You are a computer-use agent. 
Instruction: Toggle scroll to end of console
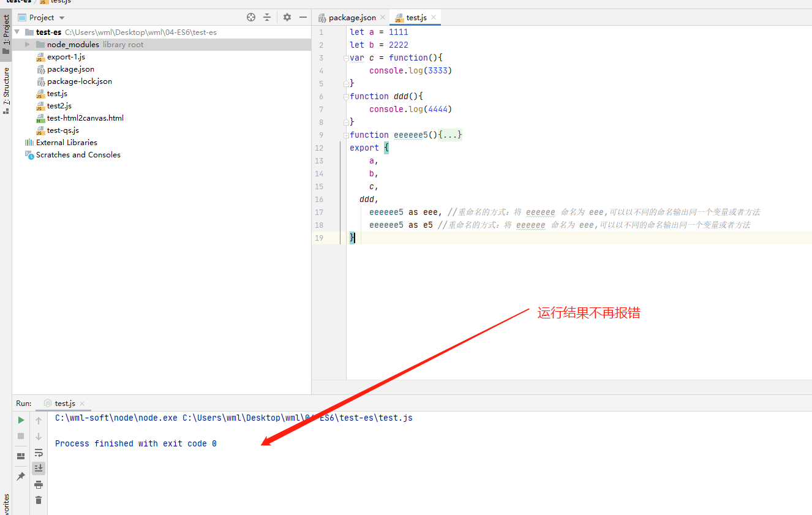(39, 468)
